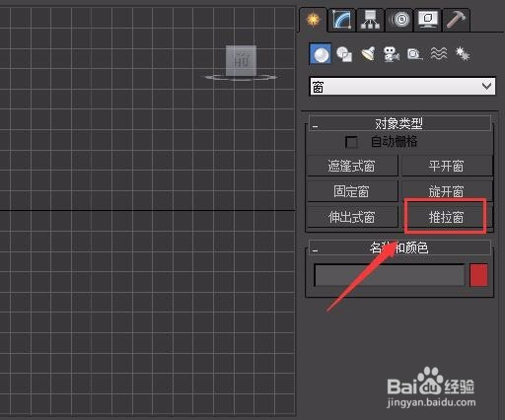Open the 窗 object category dropdown
This screenshot has height=420, width=505.
402,87
